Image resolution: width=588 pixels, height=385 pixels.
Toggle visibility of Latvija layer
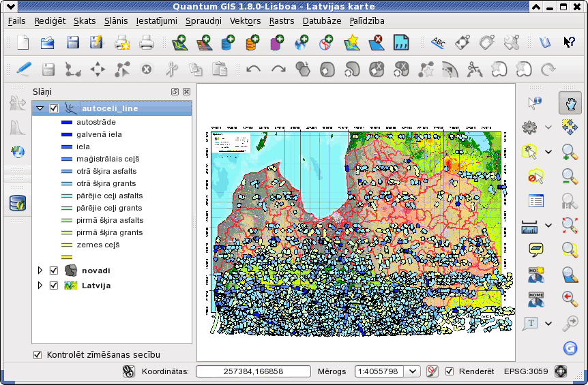(54, 286)
